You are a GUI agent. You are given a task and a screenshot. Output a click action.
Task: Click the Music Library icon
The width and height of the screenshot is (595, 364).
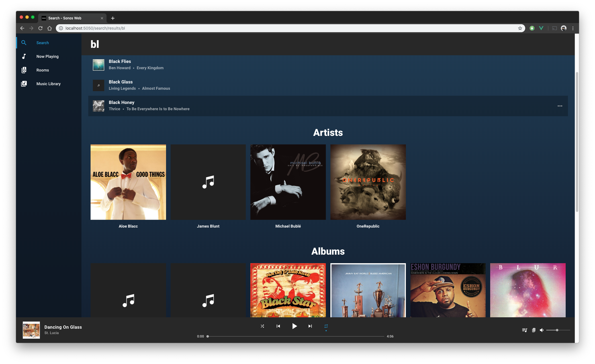(x=24, y=83)
